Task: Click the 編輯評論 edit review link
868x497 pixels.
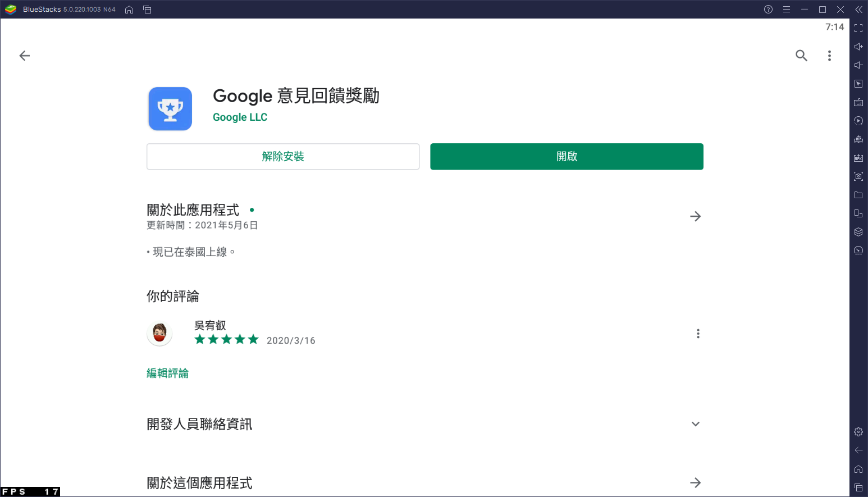Action: click(x=167, y=373)
